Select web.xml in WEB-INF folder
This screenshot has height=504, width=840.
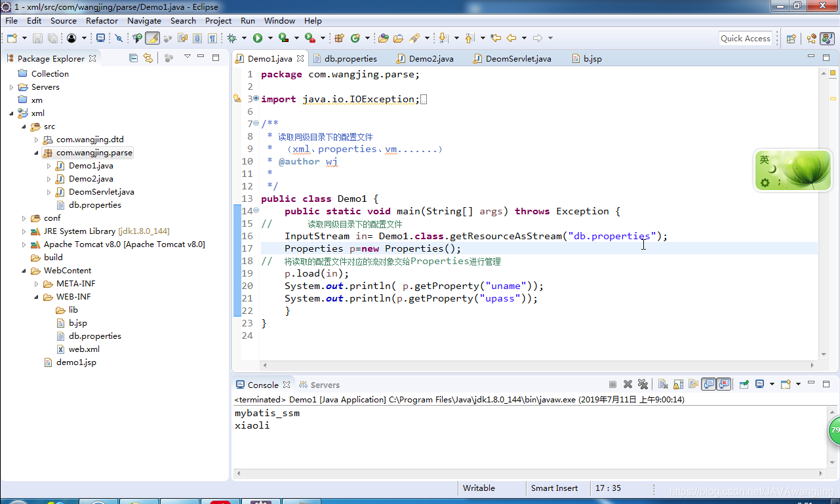pyautogui.click(x=84, y=349)
